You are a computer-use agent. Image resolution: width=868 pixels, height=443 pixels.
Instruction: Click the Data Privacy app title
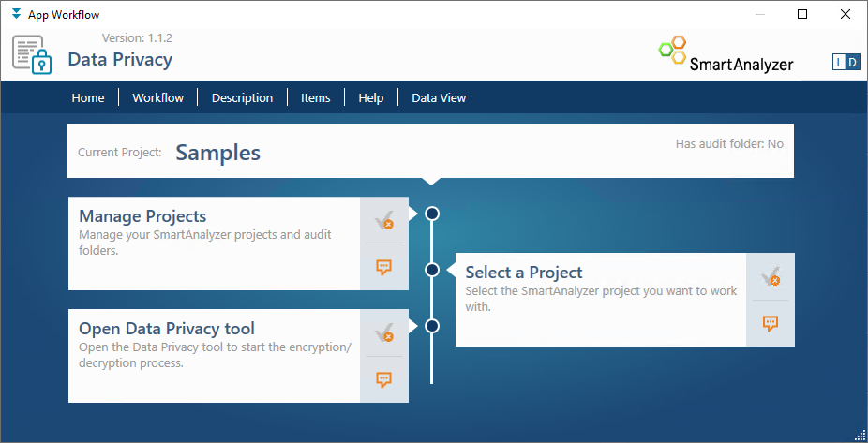click(x=120, y=59)
